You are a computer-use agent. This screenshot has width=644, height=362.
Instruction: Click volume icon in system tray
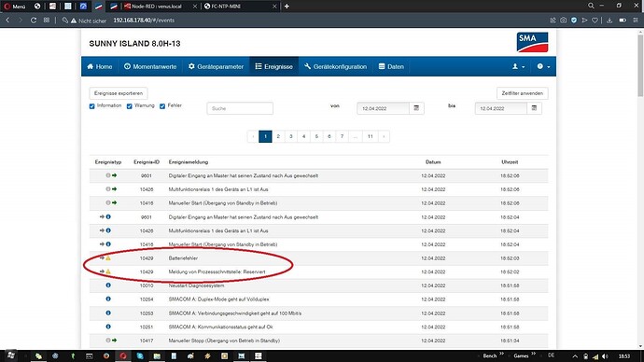605,356
